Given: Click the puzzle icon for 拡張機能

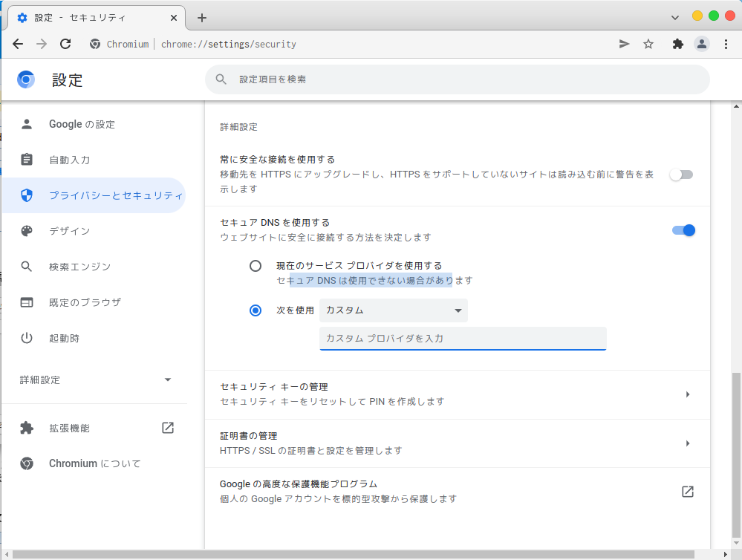Looking at the screenshot, I should pyautogui.click(x=27, y=428).
